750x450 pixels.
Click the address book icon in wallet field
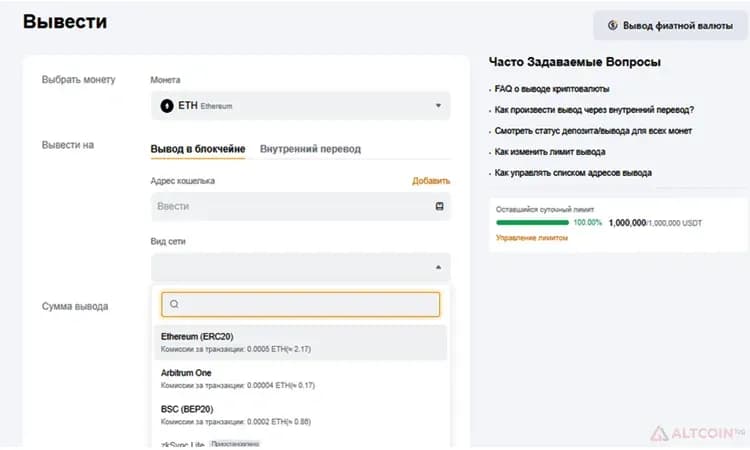(x=439, y=206)
